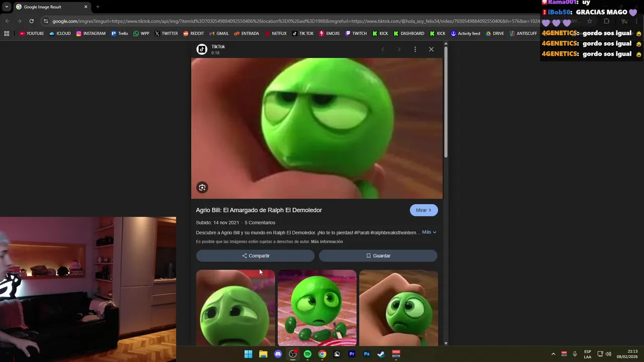Open the Activity feed bookmark
The image size is (644, 362).
[465, 34]
